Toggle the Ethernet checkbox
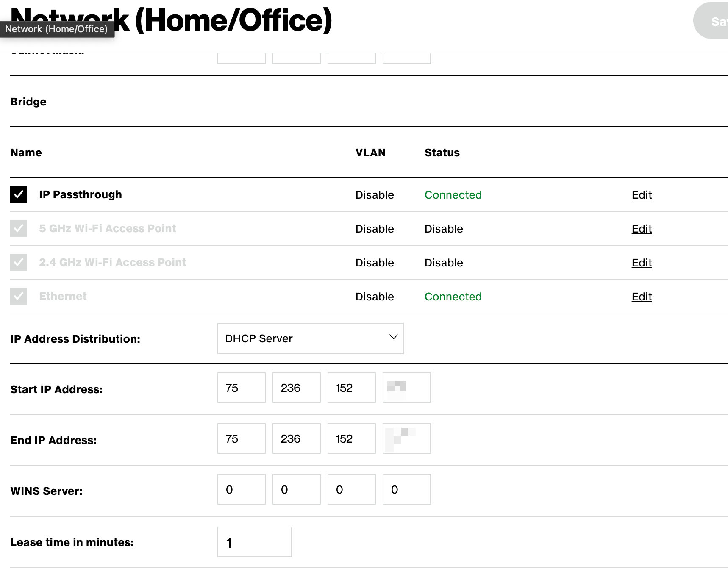728x577 pixels. [19, 296]
